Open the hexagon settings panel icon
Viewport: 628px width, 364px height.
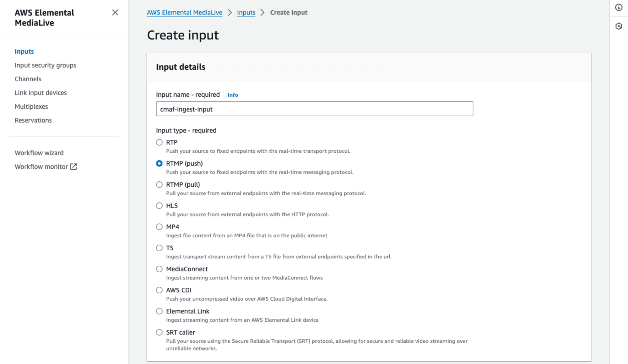619,26
